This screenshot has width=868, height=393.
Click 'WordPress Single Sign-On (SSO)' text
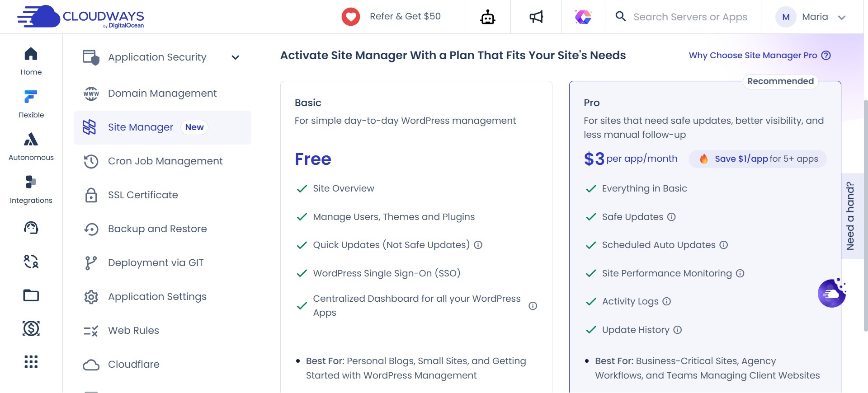pyautogui.click(x=387, y=273)
